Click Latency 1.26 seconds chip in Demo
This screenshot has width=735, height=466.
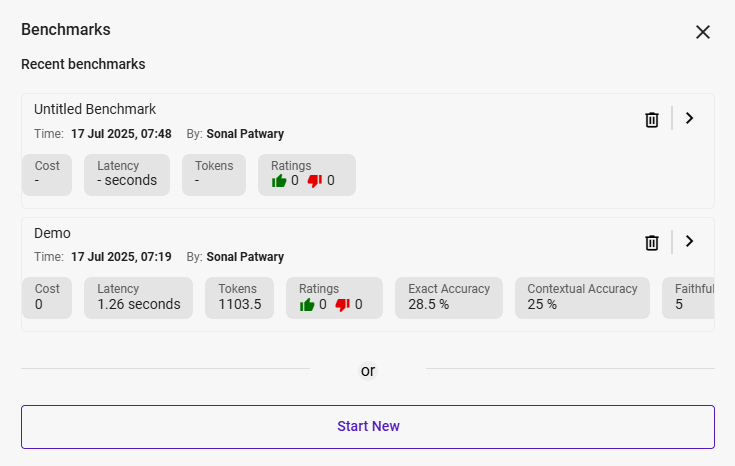click(x=139, y=297)
